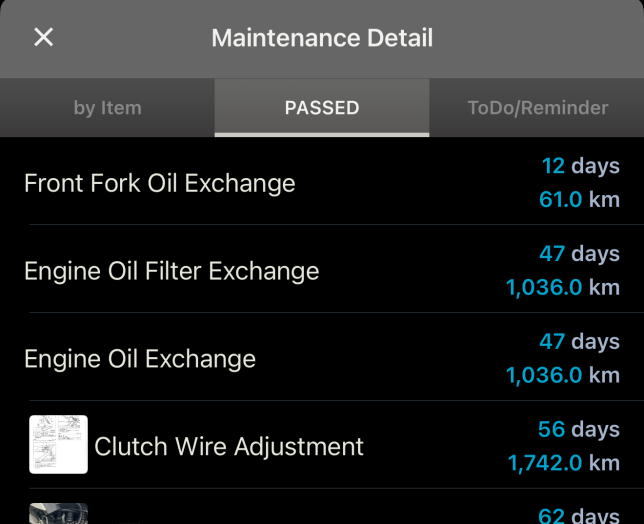Tap the 62 days value at bottom
644x524 pixels.
coord(578,516)
